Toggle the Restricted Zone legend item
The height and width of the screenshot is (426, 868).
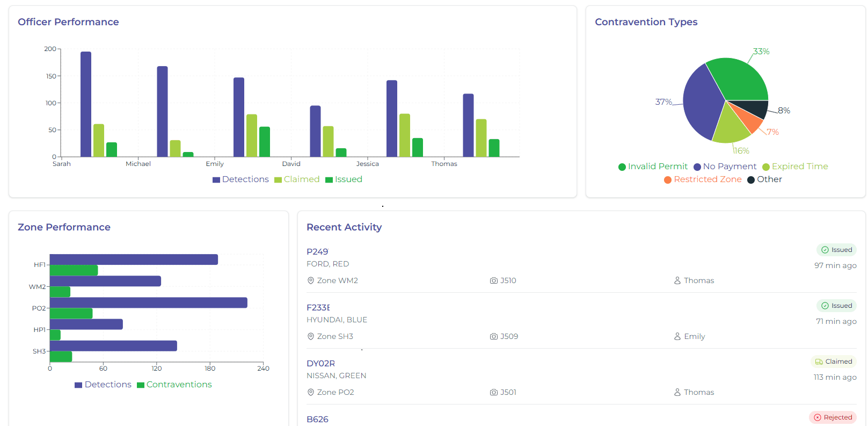[703, 179]
